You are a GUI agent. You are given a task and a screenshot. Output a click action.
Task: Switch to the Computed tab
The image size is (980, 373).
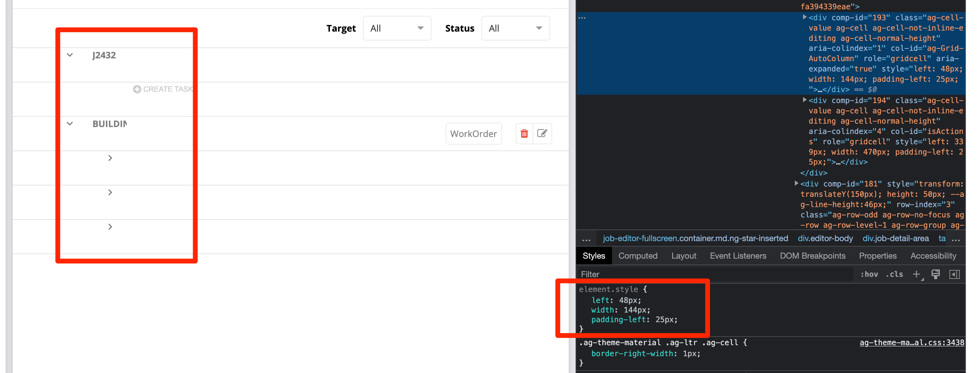tap(638, 256)
